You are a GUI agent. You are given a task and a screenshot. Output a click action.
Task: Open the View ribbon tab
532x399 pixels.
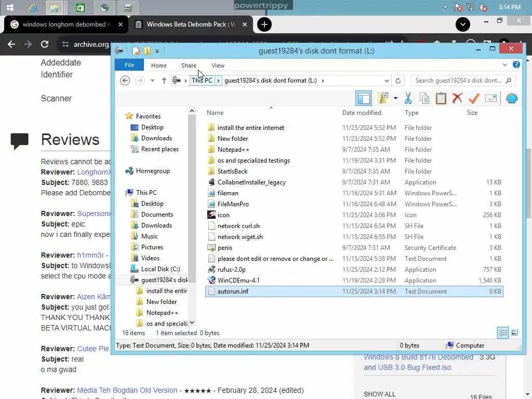point(218,65)
